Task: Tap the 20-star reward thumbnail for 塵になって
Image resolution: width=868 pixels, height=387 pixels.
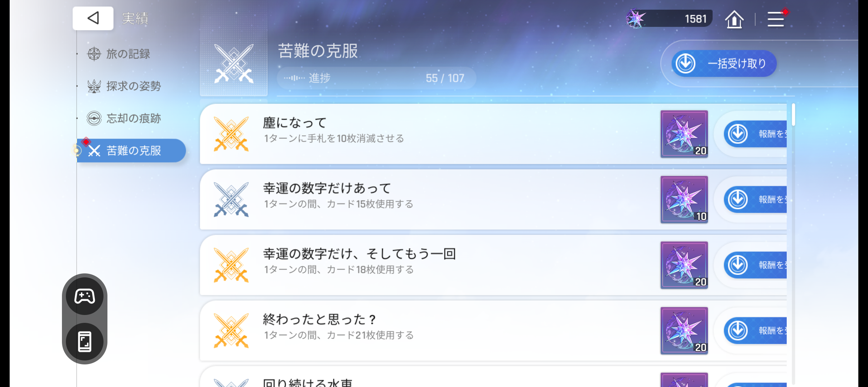Action: pos(684,134)
